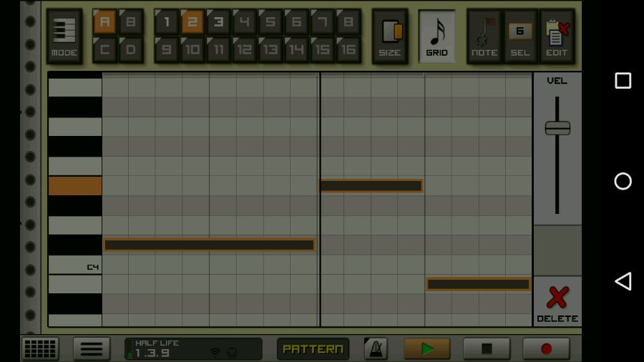Switch to pattern slot 3
This screenshot has width=644, height=362.
pyautogui.click(x=218, y=22)
